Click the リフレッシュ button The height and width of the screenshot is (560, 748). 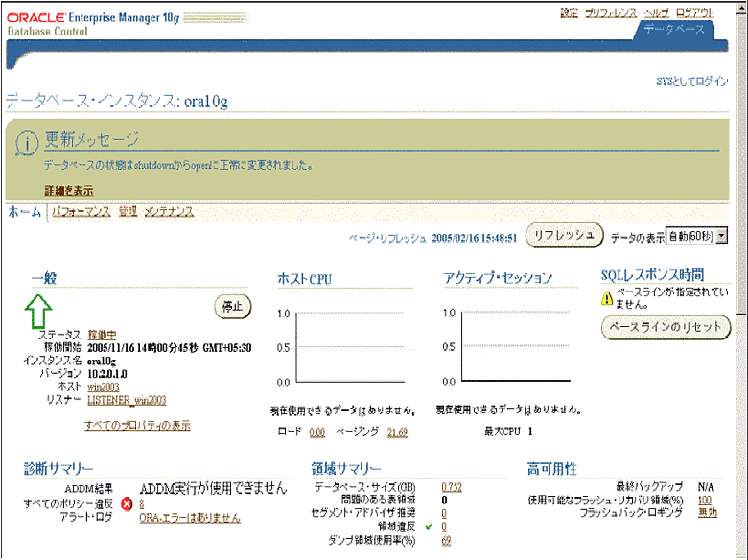pos(564,235)
